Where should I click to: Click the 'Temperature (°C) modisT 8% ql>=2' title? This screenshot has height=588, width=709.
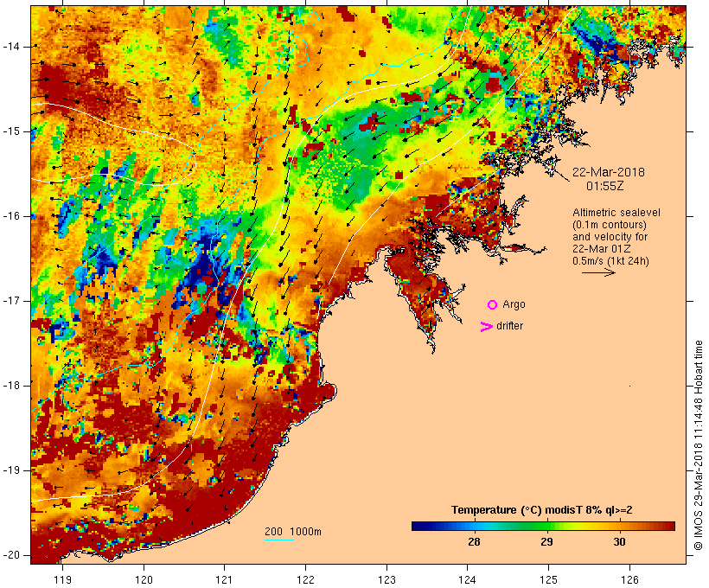pos(542,510)
